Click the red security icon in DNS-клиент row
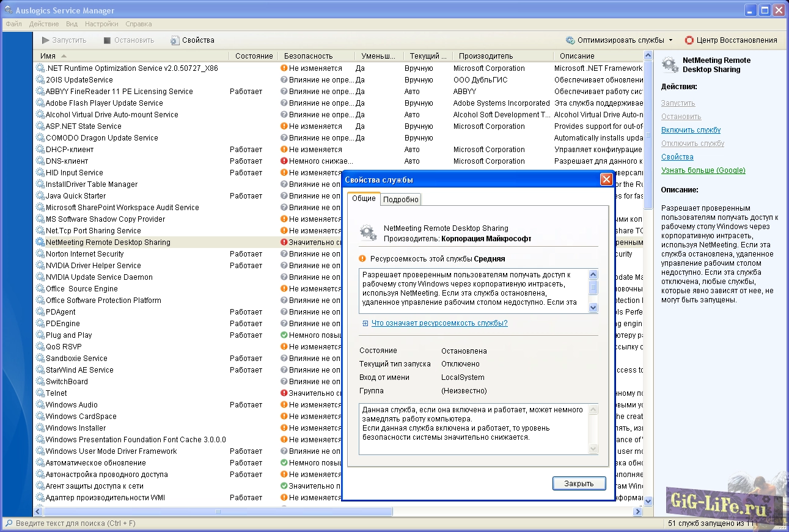Image resolution: width=789 pixels, height=532 pixels. pyautogui.click(x=284, y=161)
